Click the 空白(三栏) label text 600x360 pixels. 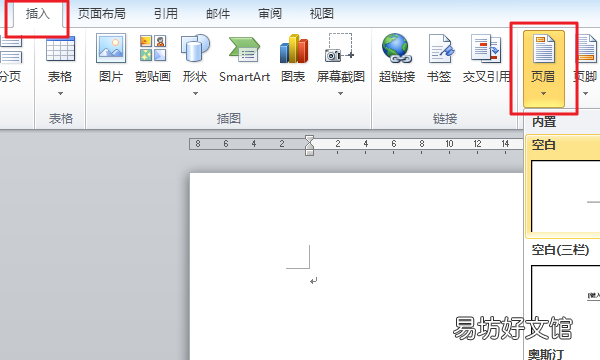coord(560,250)
